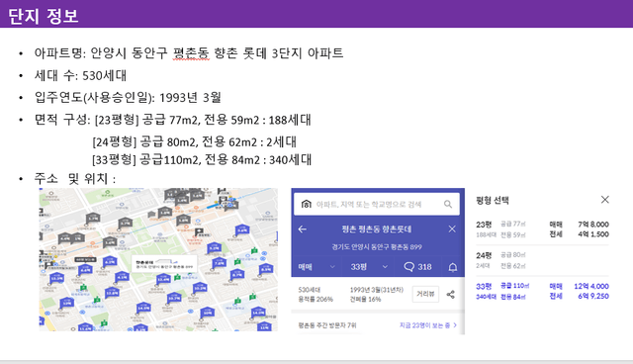Screen dimensions: 633x364
Task: Click the magnifier search icon in the search bar
Action: (448, 204)
